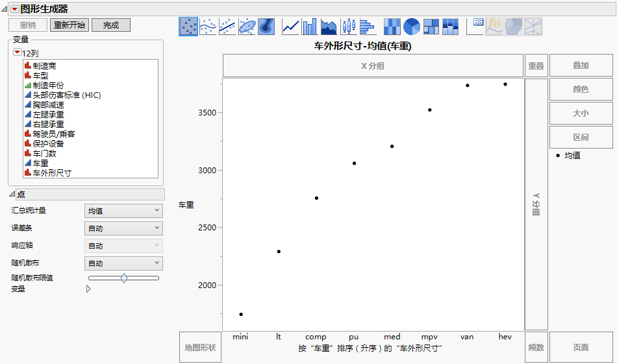This screenshot has height=364, width=617.
Task: Open the disabled 响应轴 dropdown
Action: 123,246
